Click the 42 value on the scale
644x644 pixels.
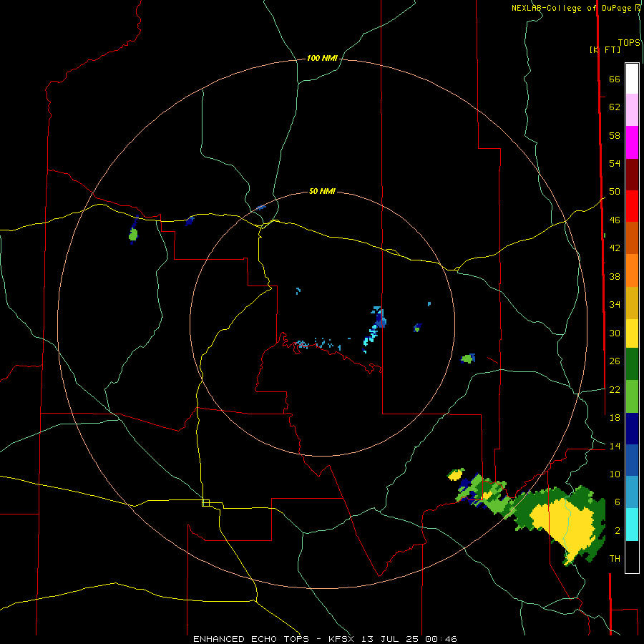(615, 248)
